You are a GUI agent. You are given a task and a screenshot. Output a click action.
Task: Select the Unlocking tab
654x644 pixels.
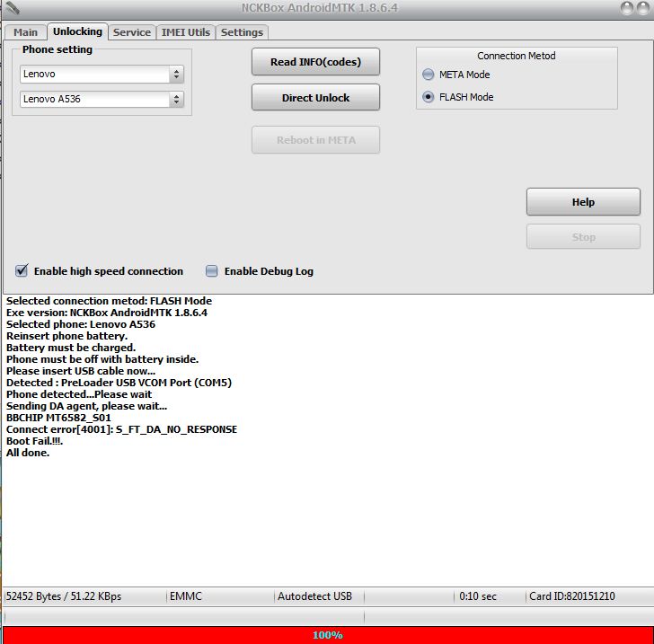click(x=77, y=31)
